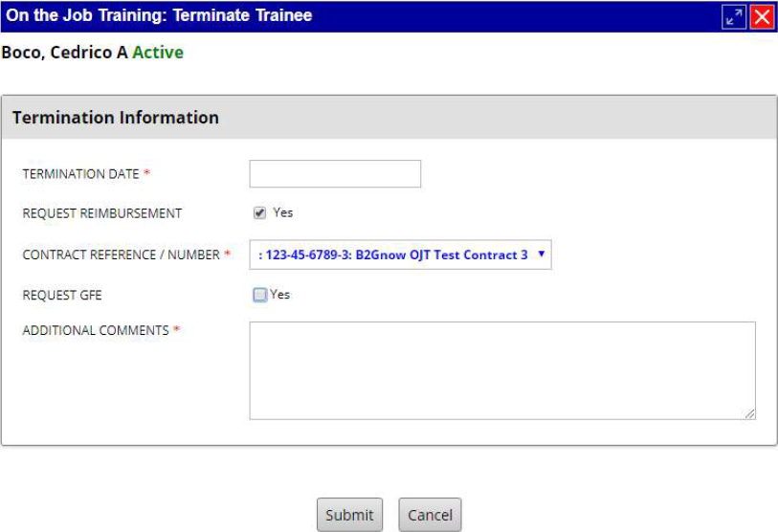Enable the Request GFE checkbox
Viewport: 778px width, 532px height.
click(259, 295)
